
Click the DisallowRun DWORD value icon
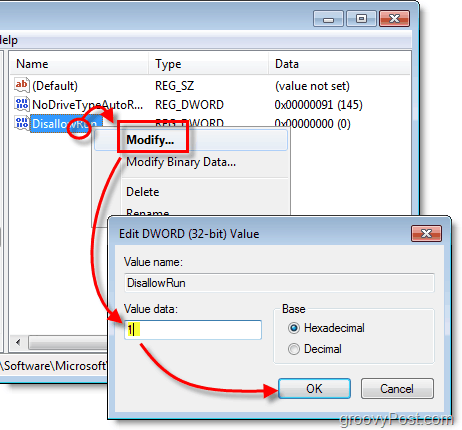[22, 123]
